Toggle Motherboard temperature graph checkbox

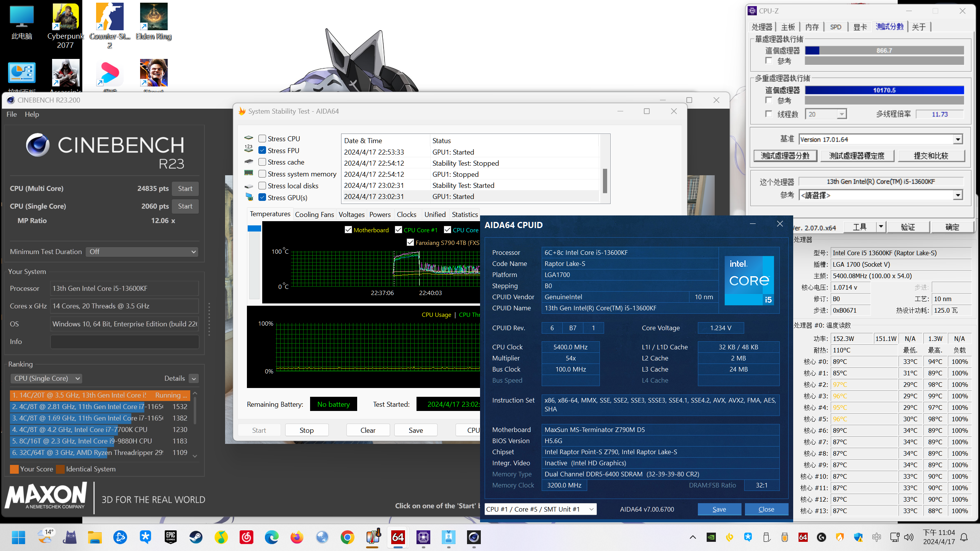[348, 230]
